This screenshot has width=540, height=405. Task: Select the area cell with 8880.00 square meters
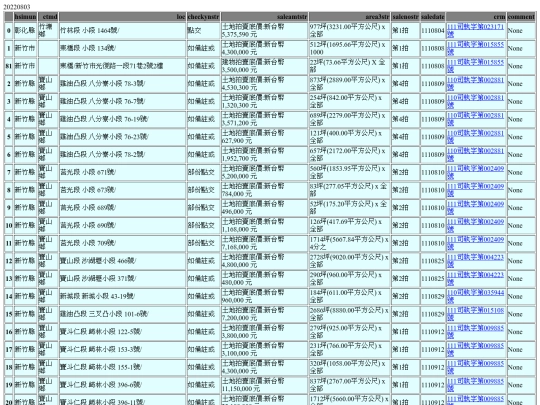click(x=349, y=314)
